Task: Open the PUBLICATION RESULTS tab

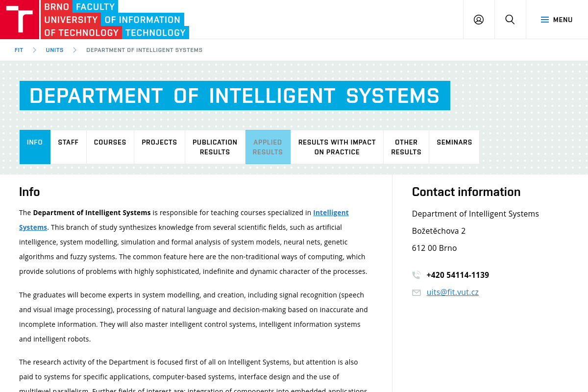Action: click(215, 147)
